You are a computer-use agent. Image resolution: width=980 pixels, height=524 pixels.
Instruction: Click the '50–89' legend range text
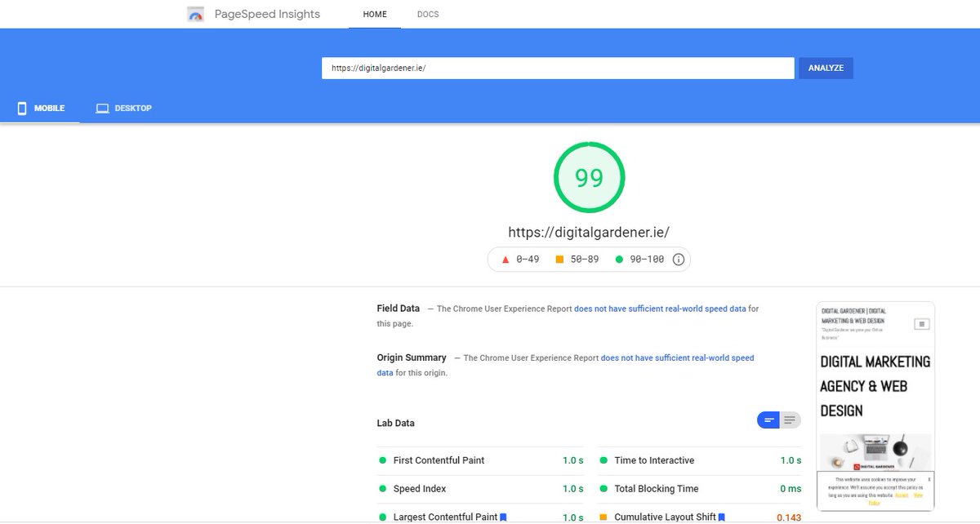[x=585, y=260]
